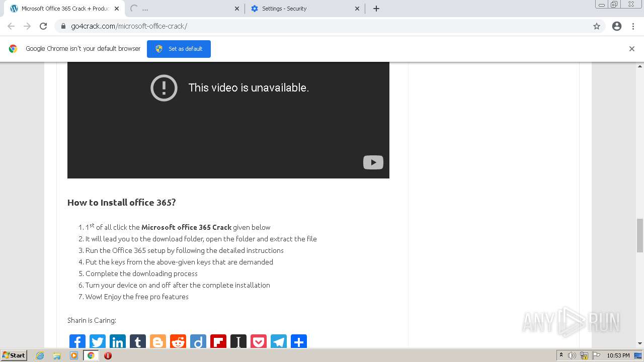
Task: Switch to Microsoft Office 365 Crack tab
Action: [64, 9]
